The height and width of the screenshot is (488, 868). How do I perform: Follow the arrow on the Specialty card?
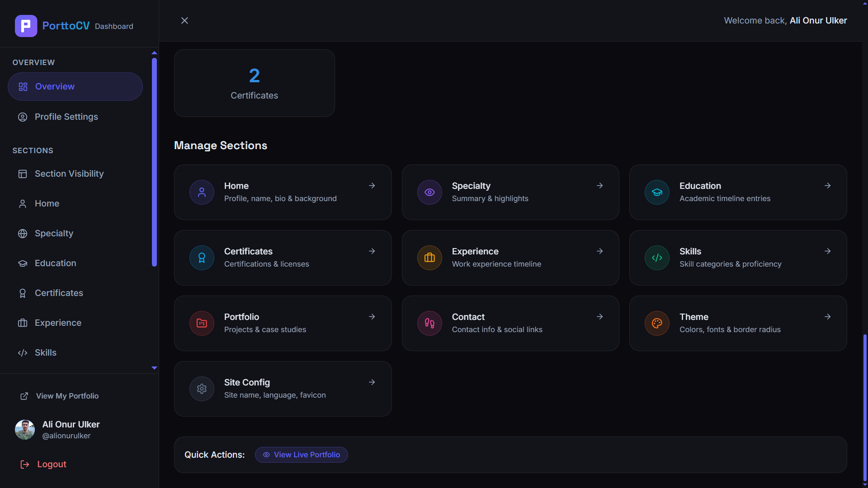(x=599, y=186)
